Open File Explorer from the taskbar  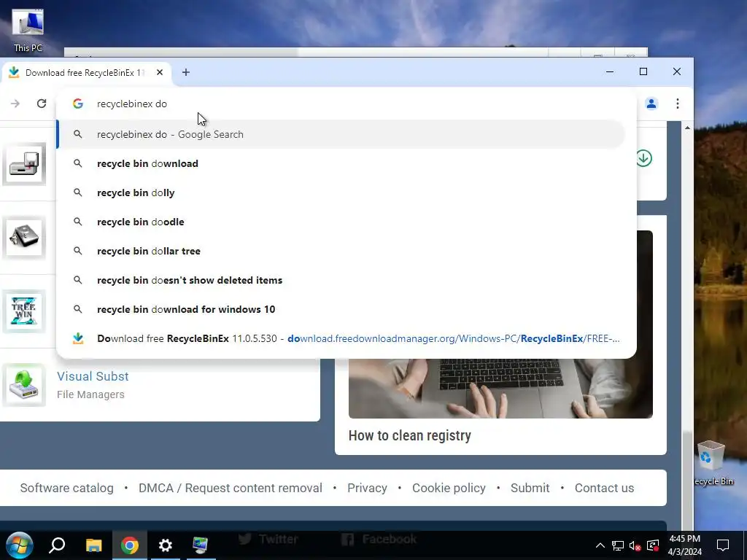(93, 545)
